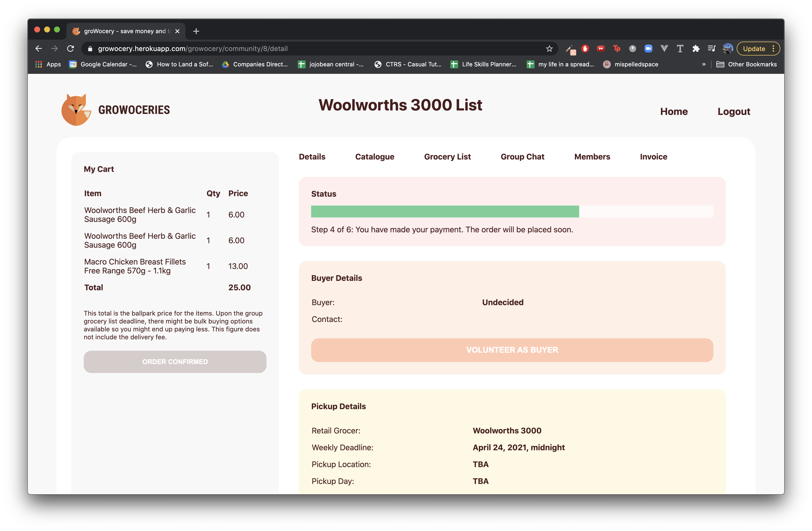Open Chrome three-dot menu next to Update

tap(773, 49)
